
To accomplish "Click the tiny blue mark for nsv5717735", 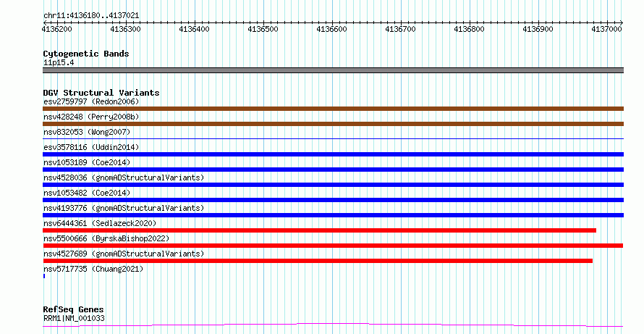I will [44, 276].
